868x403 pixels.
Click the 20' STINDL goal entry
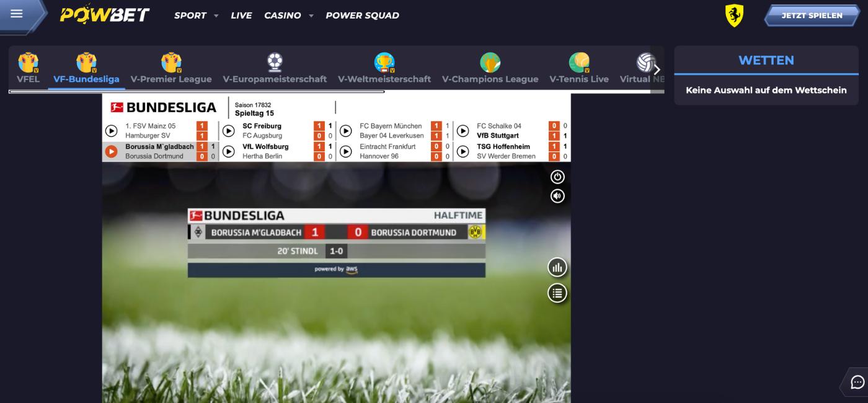298,251
